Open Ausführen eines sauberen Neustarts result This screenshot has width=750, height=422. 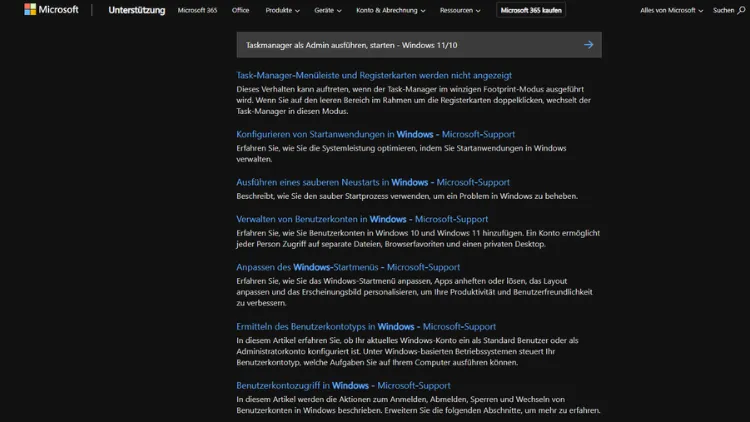pos(373,182)
